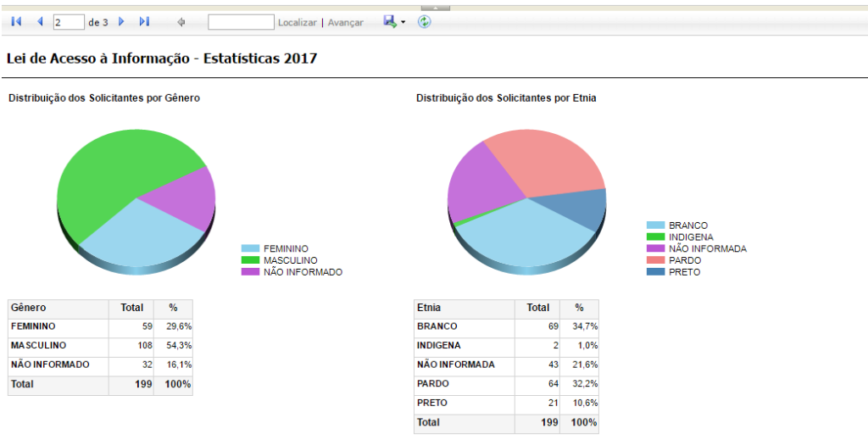Click the back to parent report arrow
The height and width of the screenshot is (440, 868).
coord(181,22)
